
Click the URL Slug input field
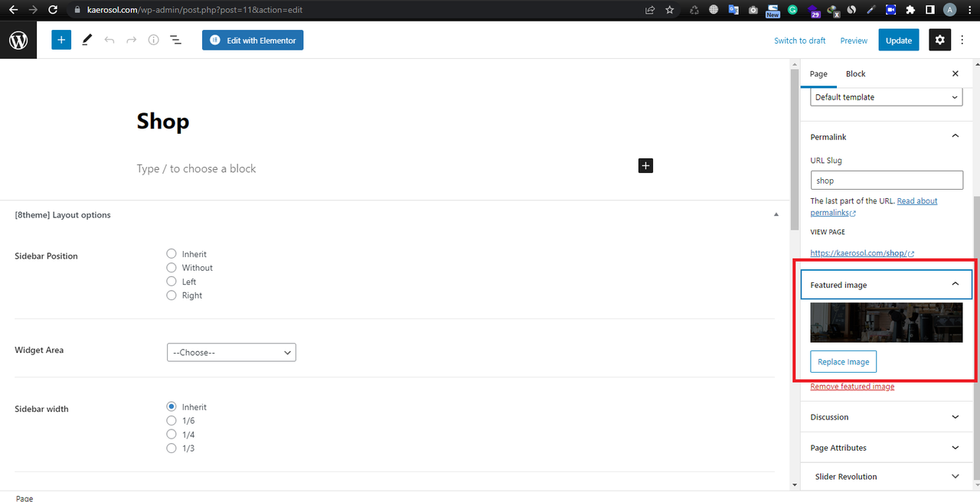click(887, 181)
